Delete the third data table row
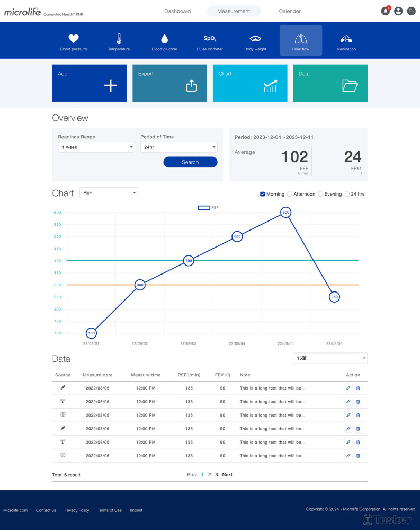 tap(358, 415)
